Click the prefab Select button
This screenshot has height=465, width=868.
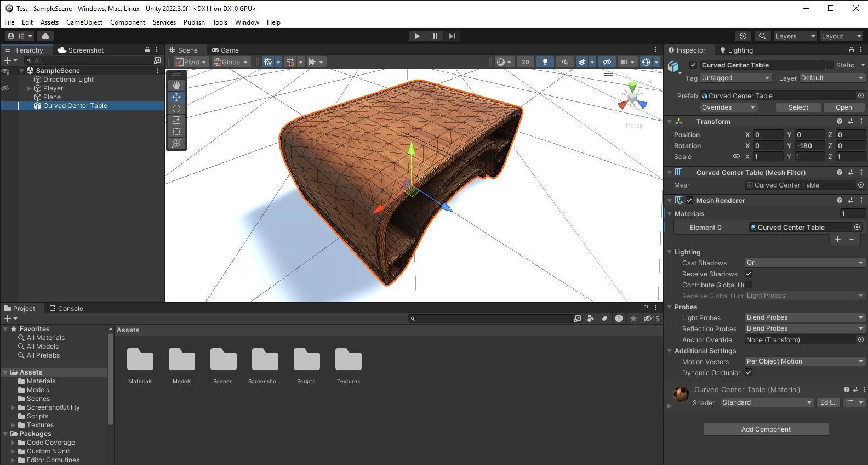coord(798,107)
